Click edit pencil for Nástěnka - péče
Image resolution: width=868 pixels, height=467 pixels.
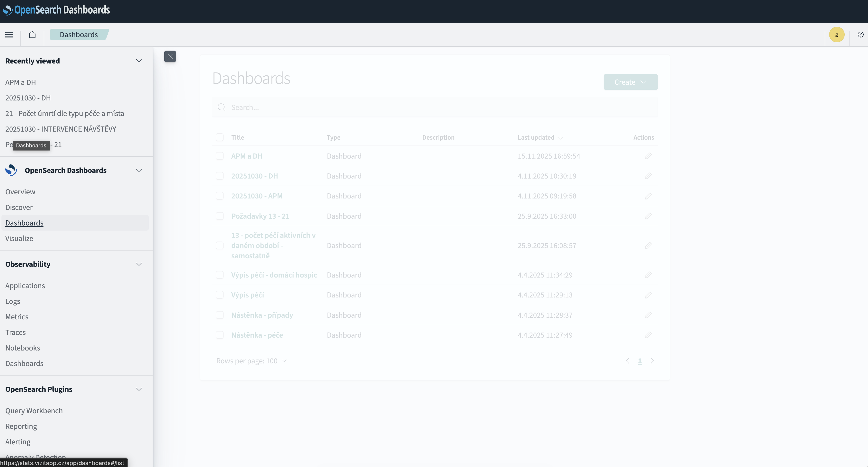(648, 335)
